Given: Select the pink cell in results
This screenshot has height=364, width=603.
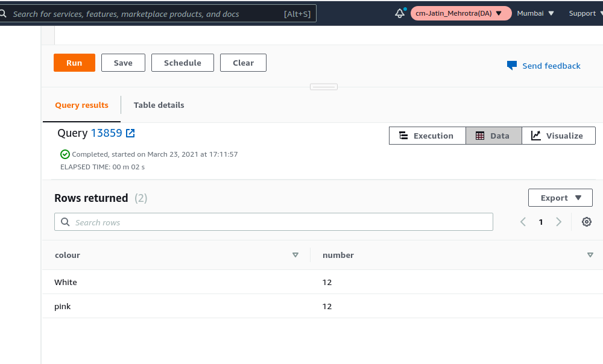Looking at the screenshot, I should 62,306.
